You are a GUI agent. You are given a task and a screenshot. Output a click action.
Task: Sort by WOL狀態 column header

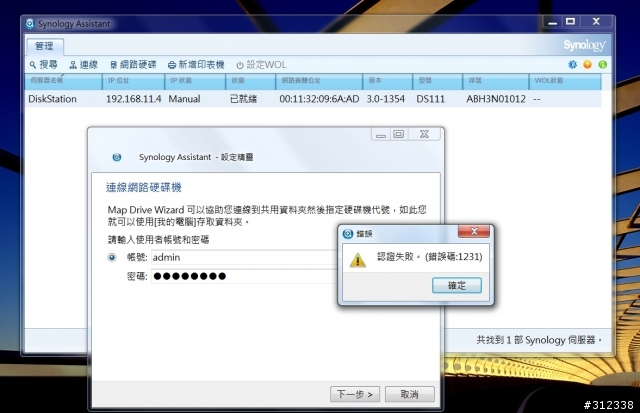coord(565,81)
